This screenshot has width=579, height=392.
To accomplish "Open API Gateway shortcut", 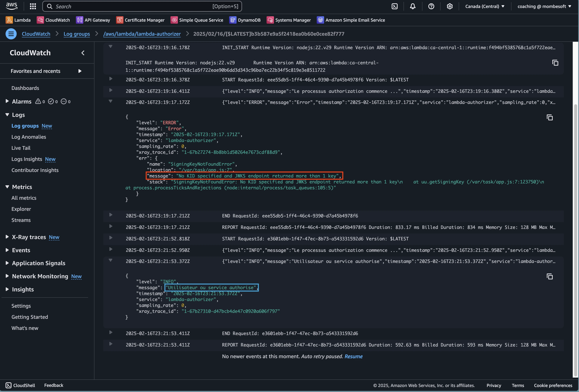I will pos(93,20).
